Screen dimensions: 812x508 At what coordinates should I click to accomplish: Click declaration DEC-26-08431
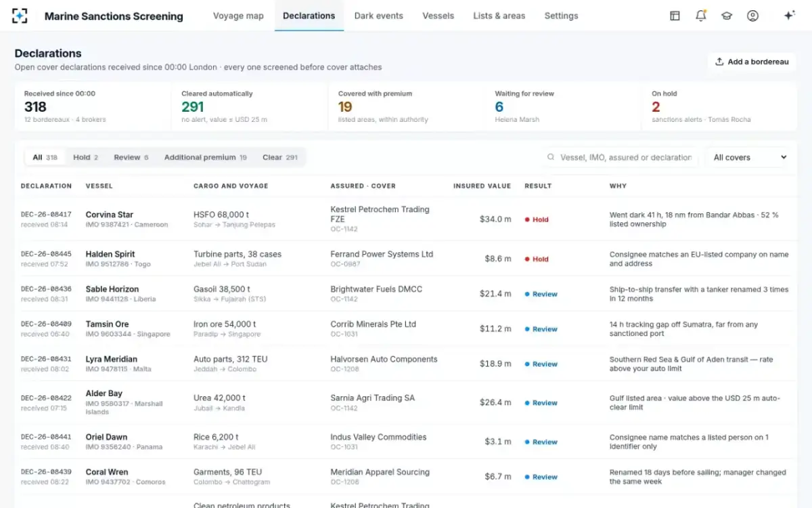46,359
